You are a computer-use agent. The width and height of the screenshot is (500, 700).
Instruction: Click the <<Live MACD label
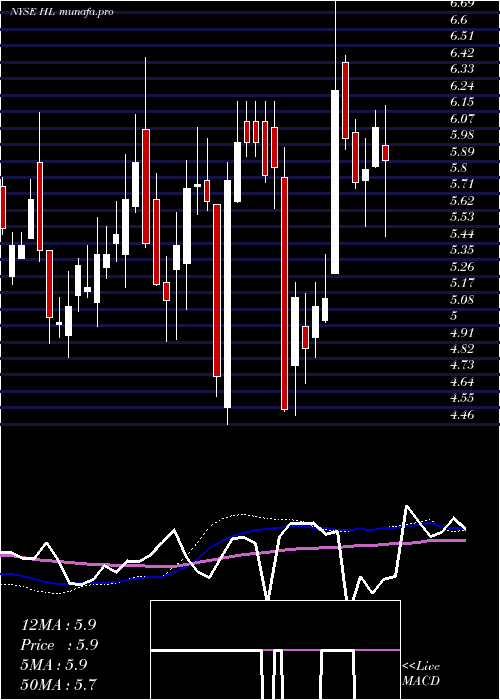click(421, 674)
